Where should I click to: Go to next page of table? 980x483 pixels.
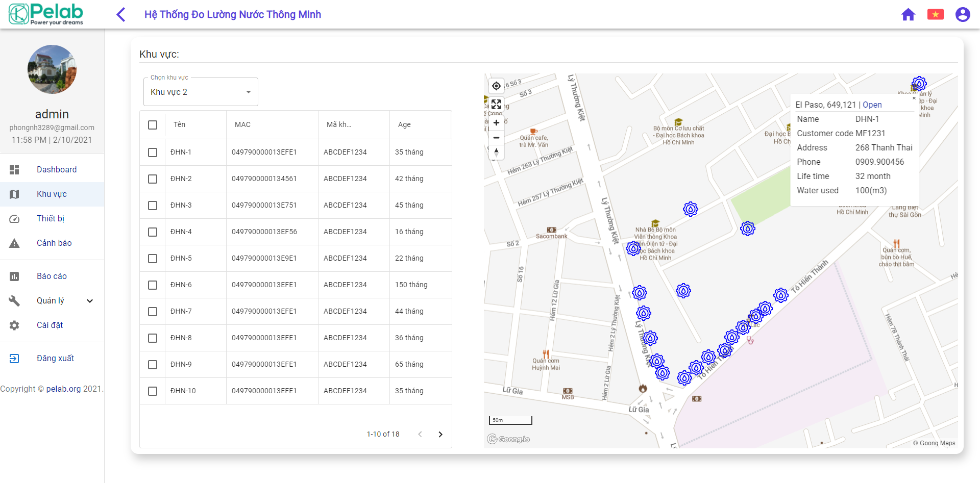point(440,435)
